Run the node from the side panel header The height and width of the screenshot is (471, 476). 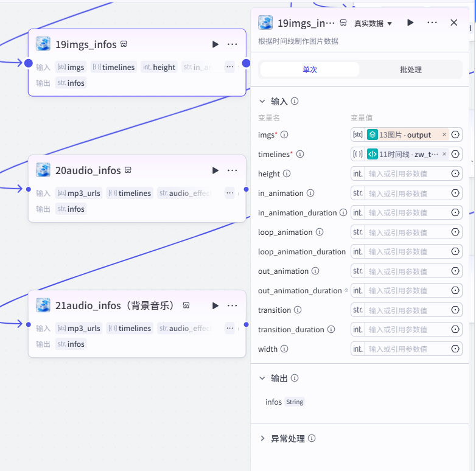point(410,23)
